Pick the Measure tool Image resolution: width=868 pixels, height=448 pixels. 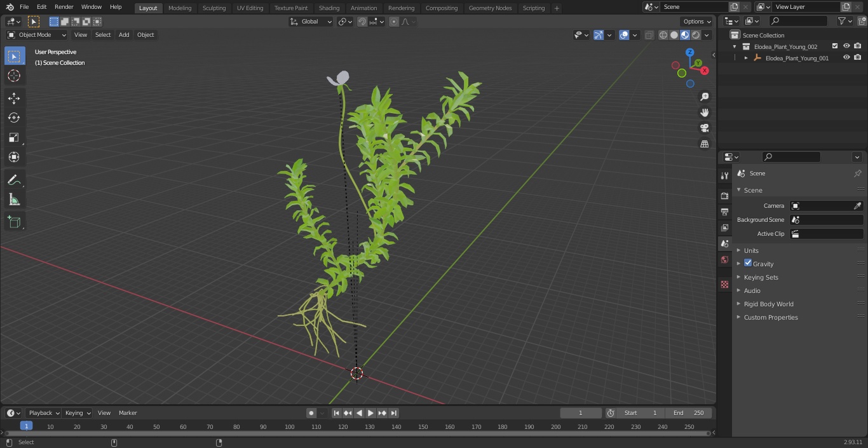14,200
